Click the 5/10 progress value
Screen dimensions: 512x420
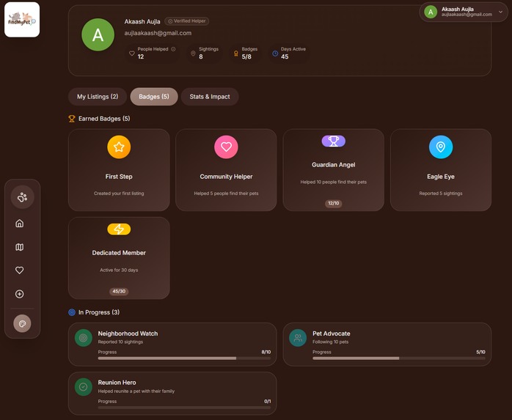click(x=480, y=352)
